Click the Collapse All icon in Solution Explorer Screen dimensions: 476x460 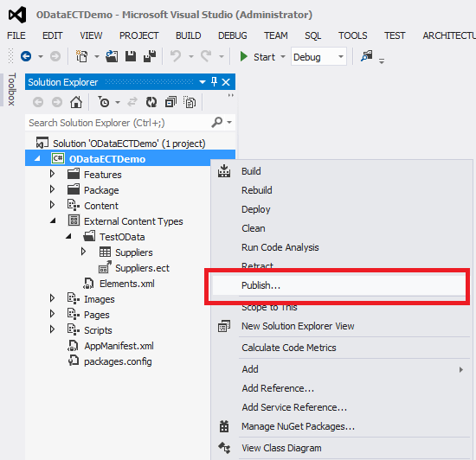click(x=170, y=102)
